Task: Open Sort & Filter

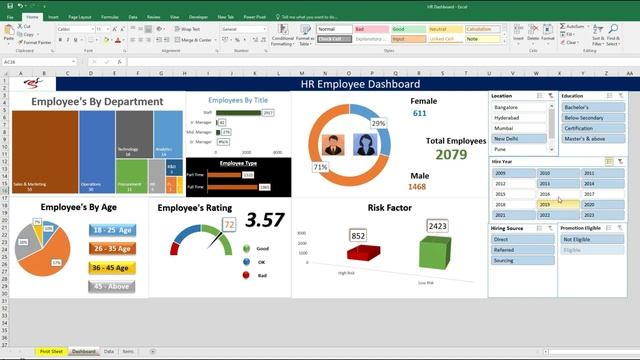Action: (598, 35)
